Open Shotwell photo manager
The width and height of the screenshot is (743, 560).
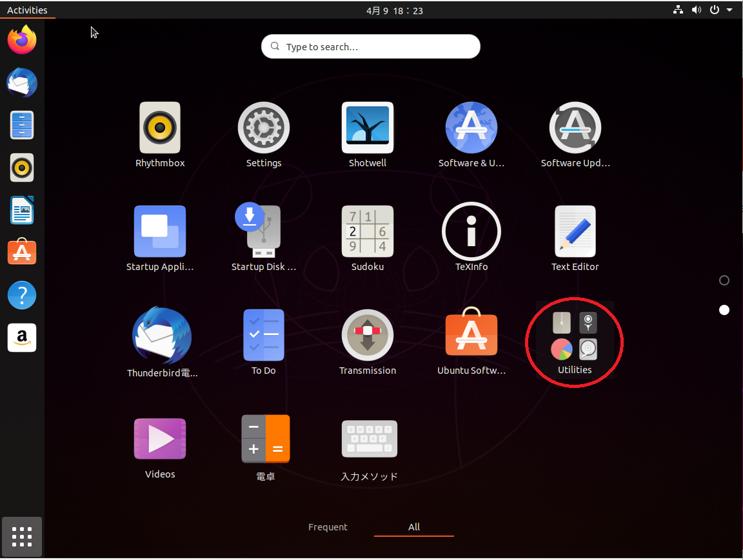tap(367, 135)
